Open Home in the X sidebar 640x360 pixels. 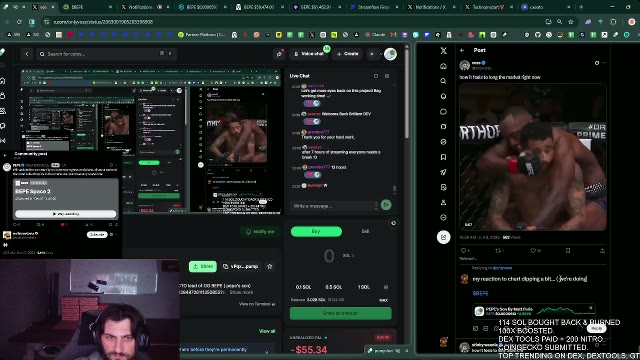pos(444,66)
